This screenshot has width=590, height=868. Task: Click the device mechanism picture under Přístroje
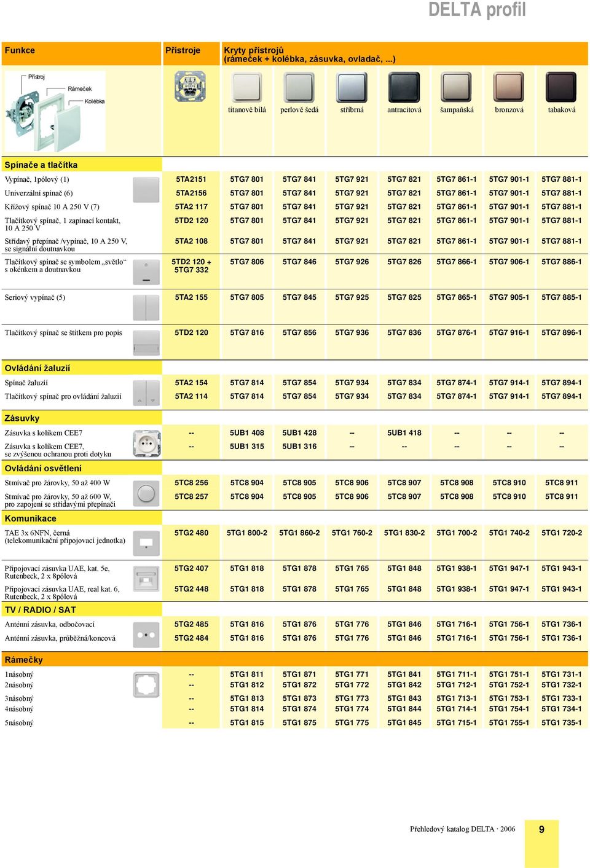[190, 86]
